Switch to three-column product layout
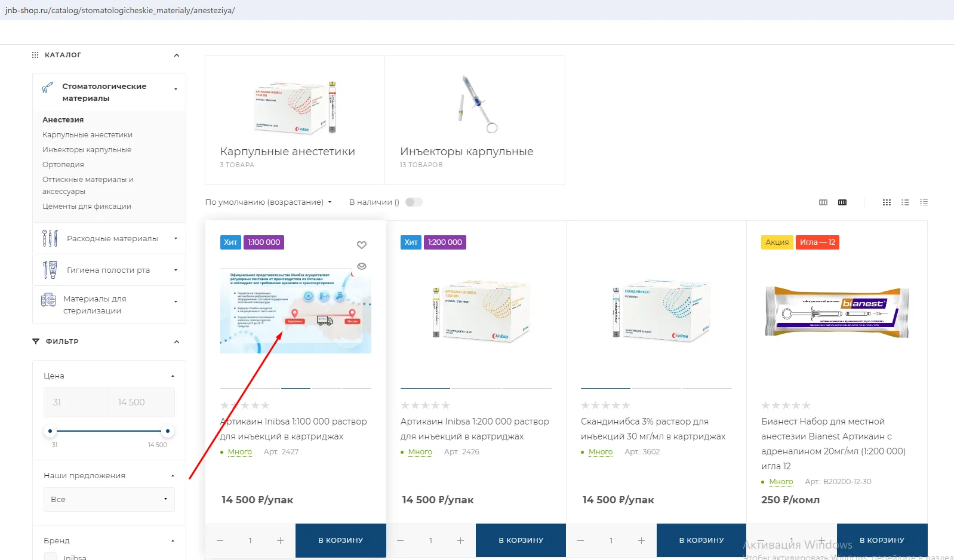954x560 pixels. coord(823,202)
